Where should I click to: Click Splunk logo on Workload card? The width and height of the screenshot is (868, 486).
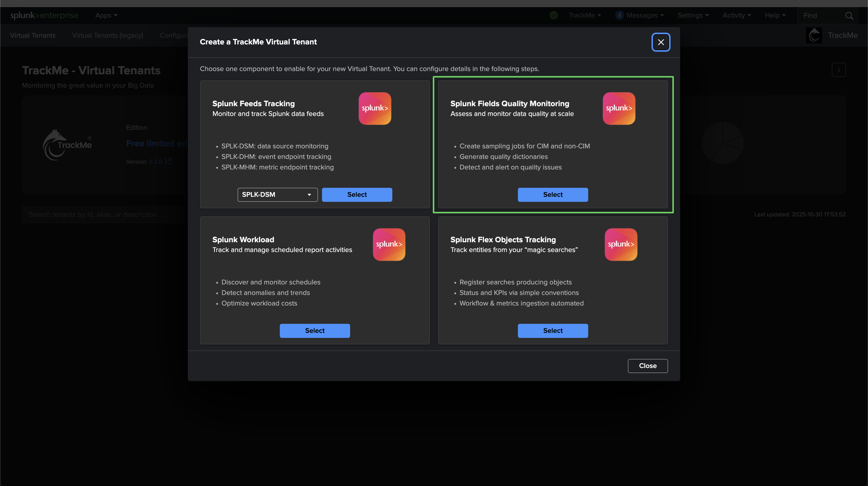[389, 245]
